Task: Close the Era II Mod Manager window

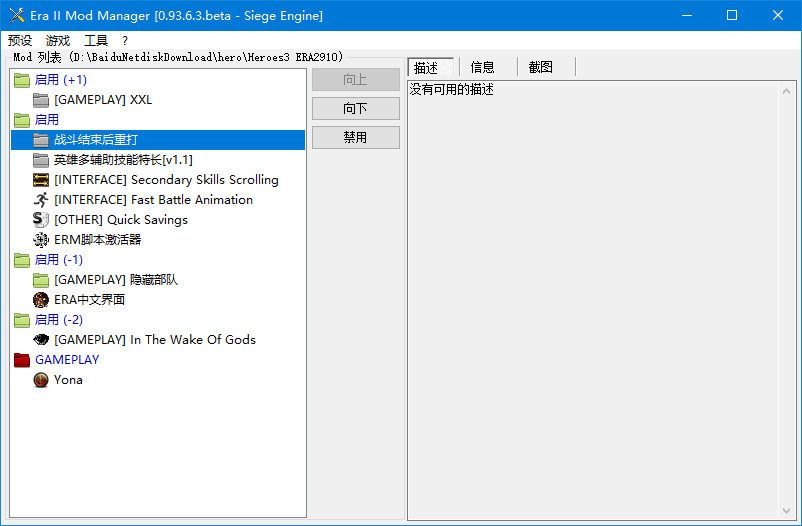Action: [778, 15]
